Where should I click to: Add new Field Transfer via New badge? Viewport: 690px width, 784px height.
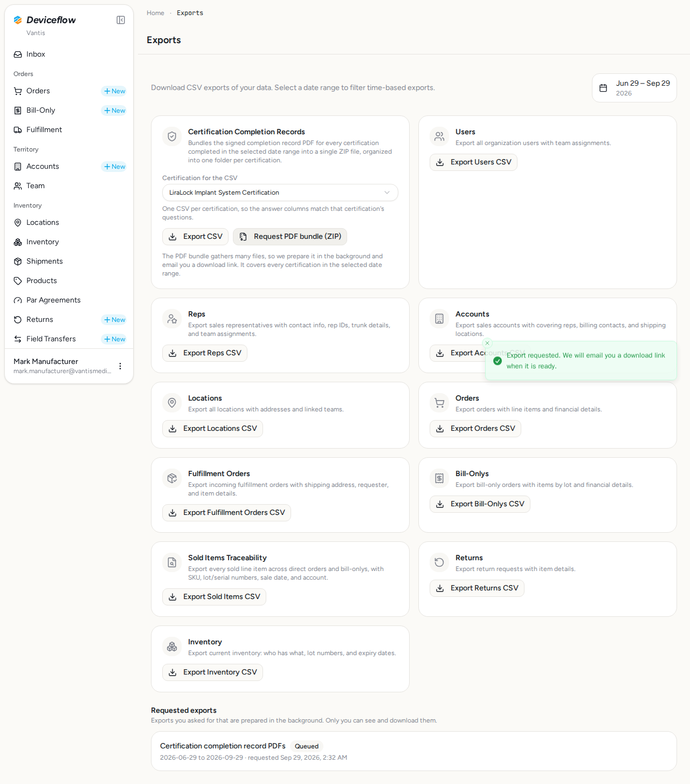click(x=114, y=339)
